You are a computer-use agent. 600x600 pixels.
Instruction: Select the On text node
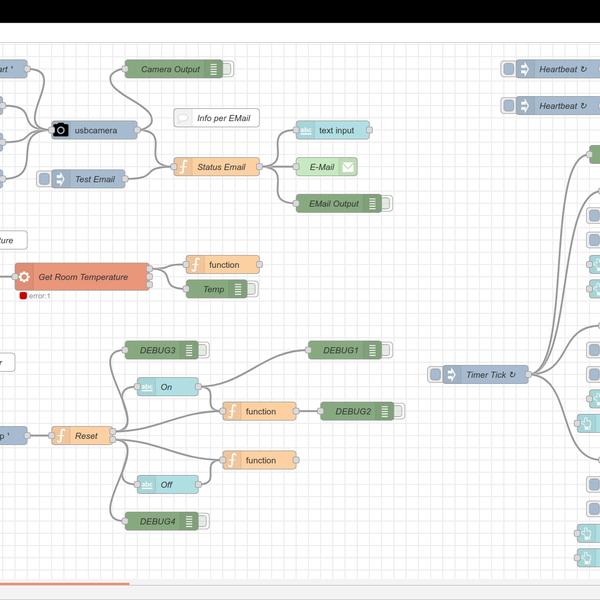tap(168, 387)
